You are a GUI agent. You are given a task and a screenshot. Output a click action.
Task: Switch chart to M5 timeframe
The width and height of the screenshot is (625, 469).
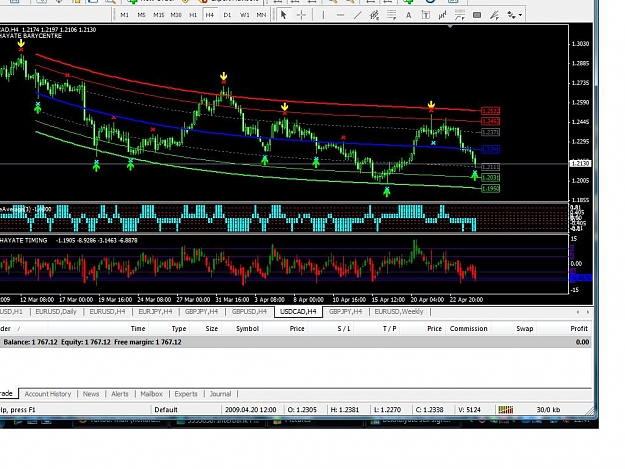(142, 15)
